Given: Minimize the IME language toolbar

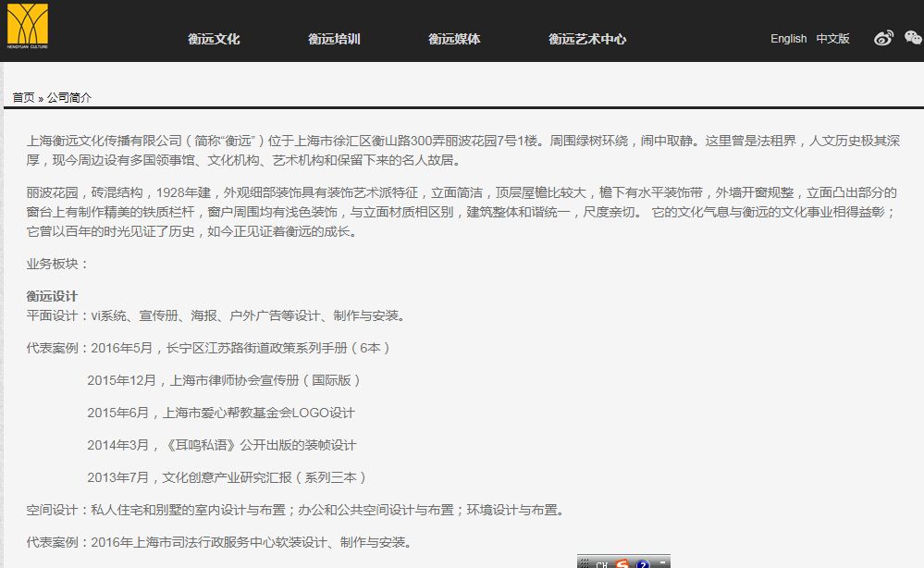Looking at the screenshot, I should [x=663, y=562].
